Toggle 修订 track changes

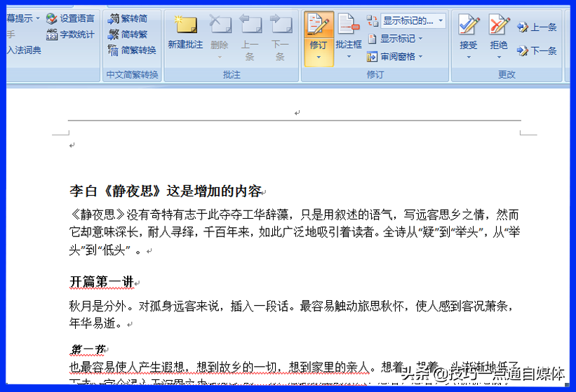coord(319,31)
